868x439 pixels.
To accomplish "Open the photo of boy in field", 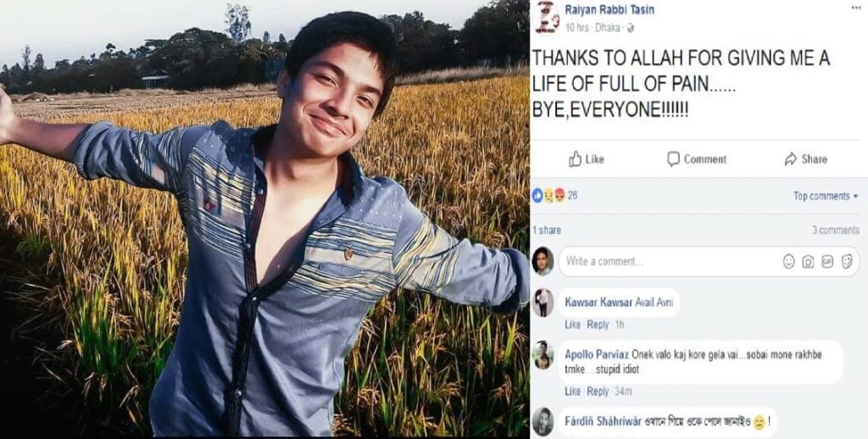I will (263, 220).
